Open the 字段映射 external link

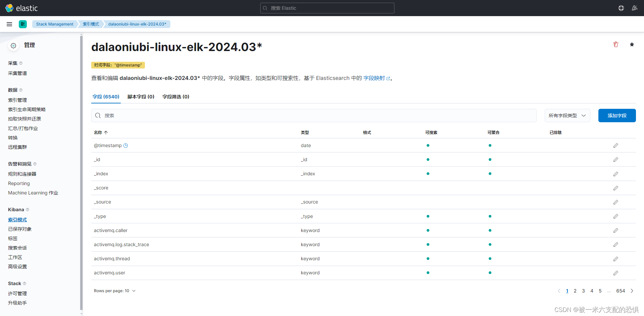click(x=377, y=78)
